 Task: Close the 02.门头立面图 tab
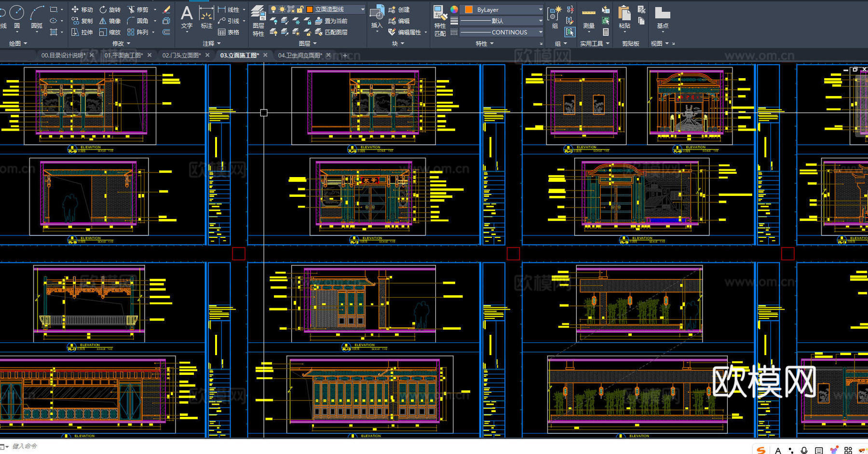207,55
